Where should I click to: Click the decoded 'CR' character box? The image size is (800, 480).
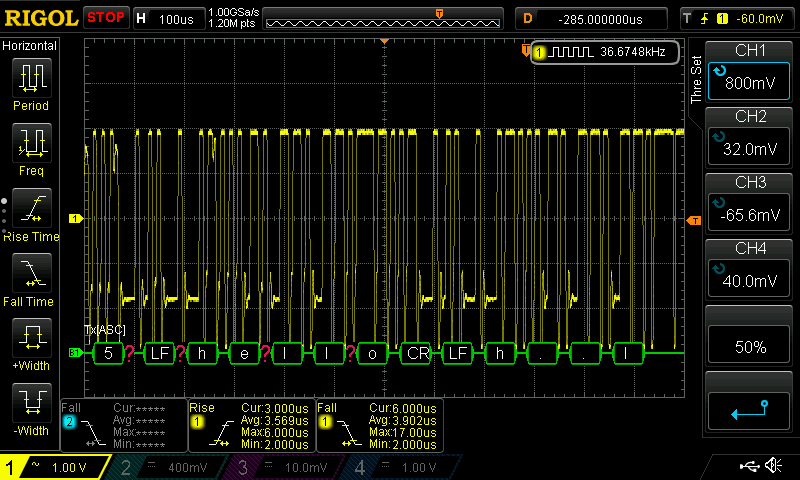417,353
